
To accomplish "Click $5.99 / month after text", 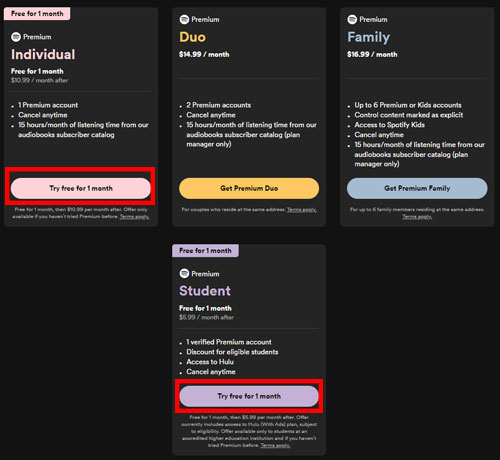I will point(206,317).
